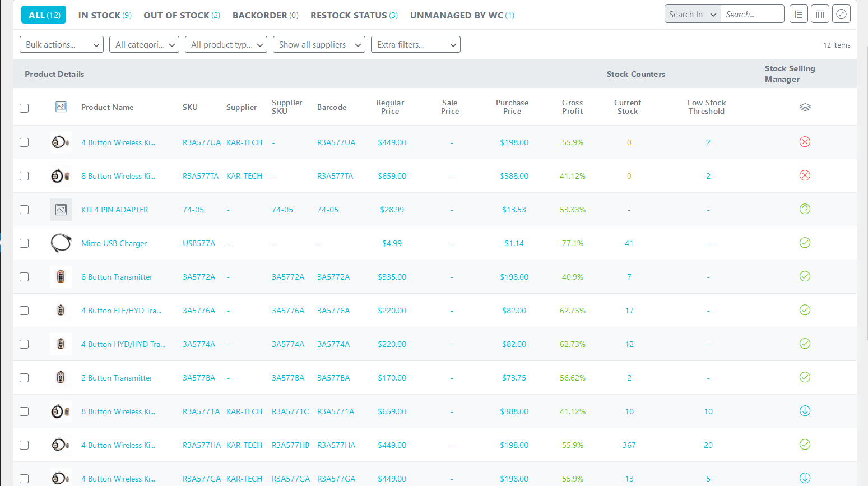Viewport: 868px width, 486px height.
Task: Click the stock layers icon in header
Action: pos(805,107)
